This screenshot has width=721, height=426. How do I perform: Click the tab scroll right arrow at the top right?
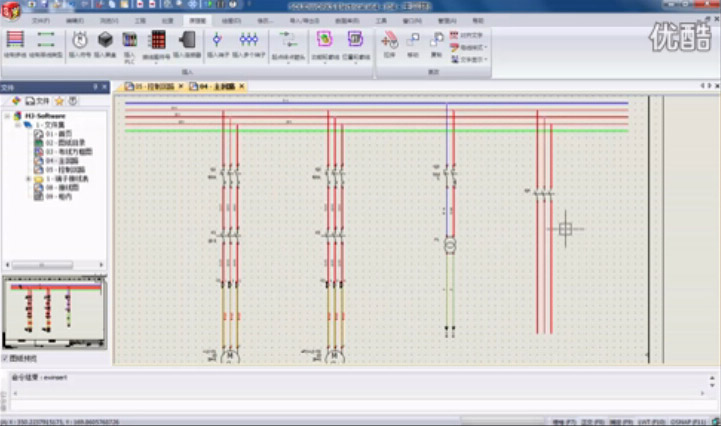(710, 86)
